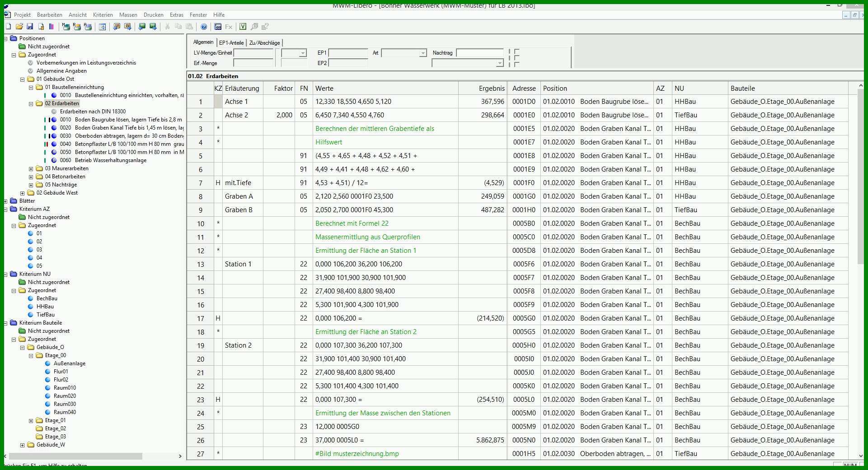Screen dimensions: 868x470
Task: Print using the M printer icon
Action: (66, 27)
